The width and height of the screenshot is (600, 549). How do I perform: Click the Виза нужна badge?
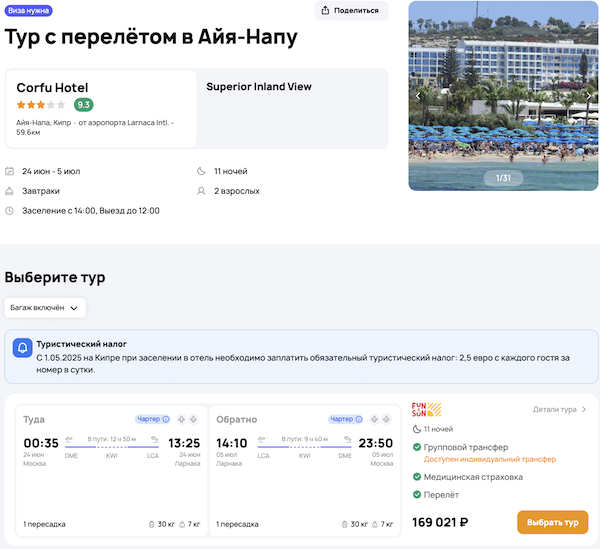pos(29,10)
